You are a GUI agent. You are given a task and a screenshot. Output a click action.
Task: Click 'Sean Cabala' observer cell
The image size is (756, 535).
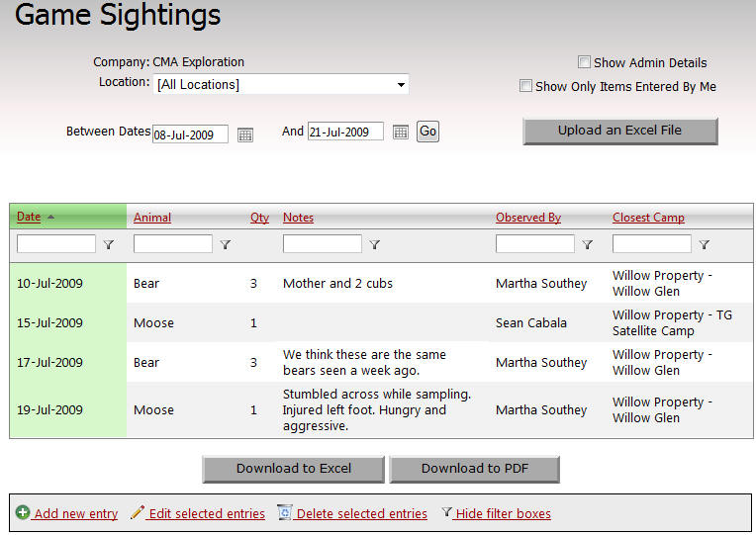click(530, 323)
